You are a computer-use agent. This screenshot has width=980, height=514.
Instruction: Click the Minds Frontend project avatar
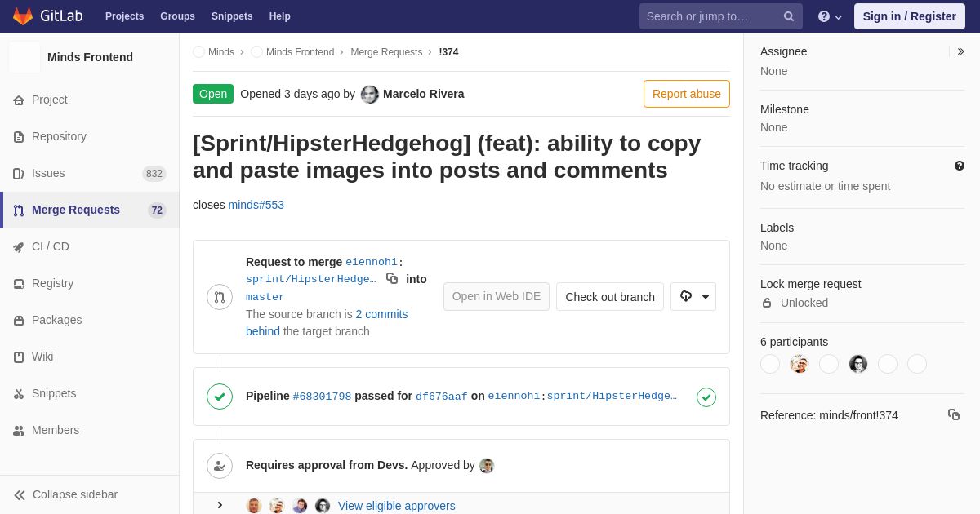[24, 57]
